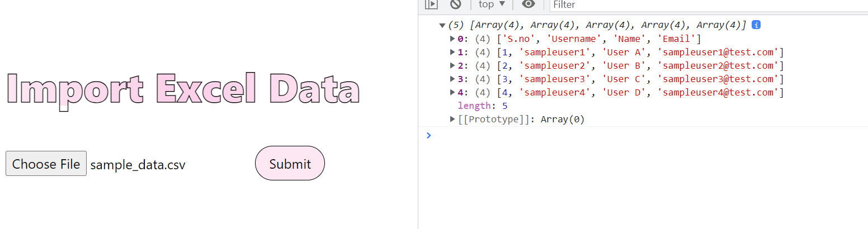Expand the [[Prototype]] entry
The image size is (868, 229).
452,119
